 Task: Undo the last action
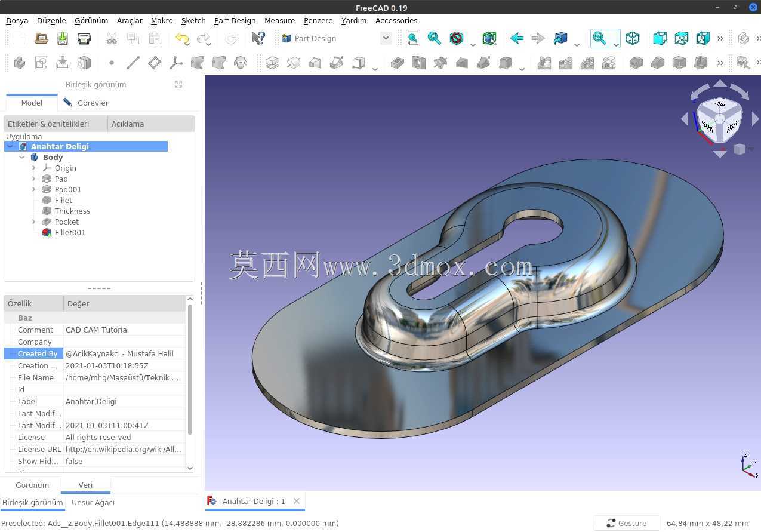tap(182, 39)
